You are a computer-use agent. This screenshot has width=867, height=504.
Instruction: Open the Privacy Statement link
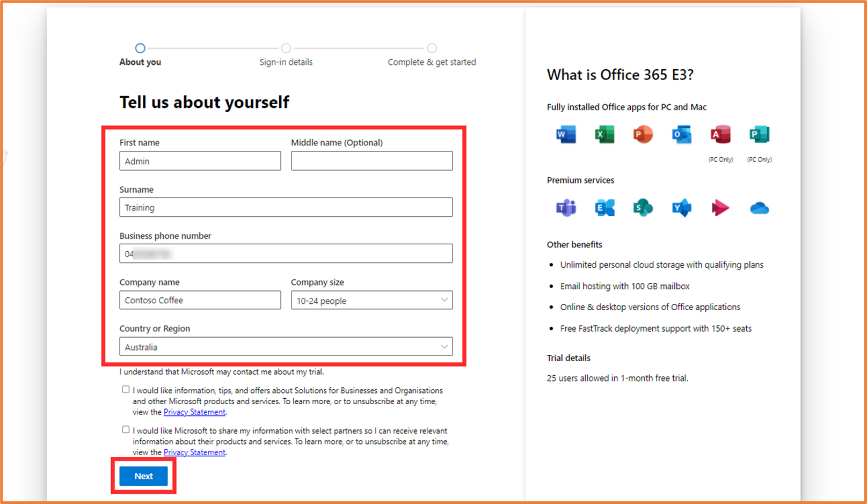(194, 412)
